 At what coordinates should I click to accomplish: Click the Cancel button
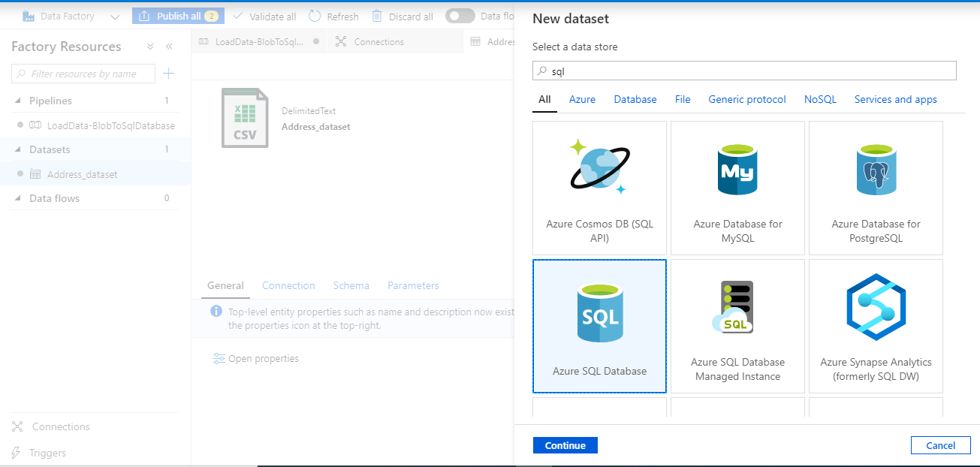[940, 445]
